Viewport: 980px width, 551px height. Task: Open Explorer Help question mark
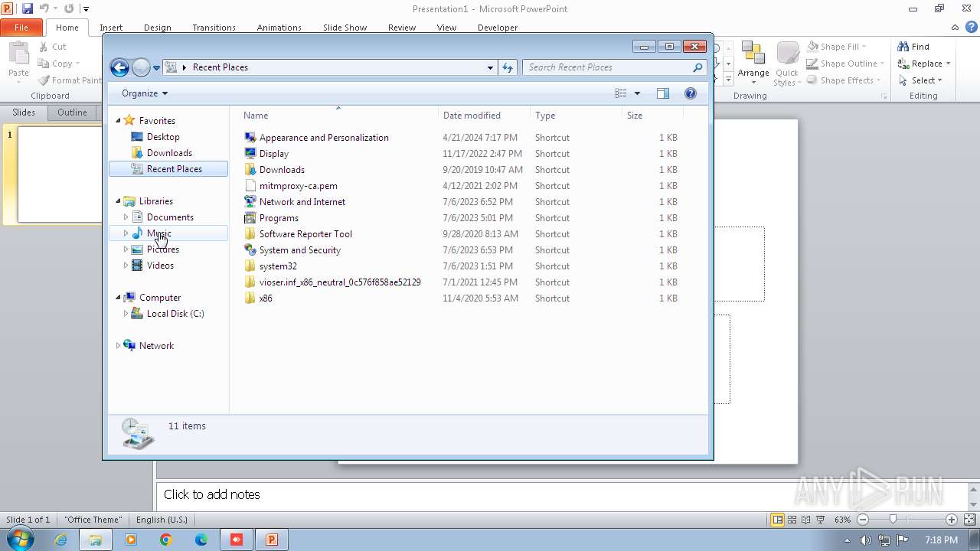click(x=690, y=93)
